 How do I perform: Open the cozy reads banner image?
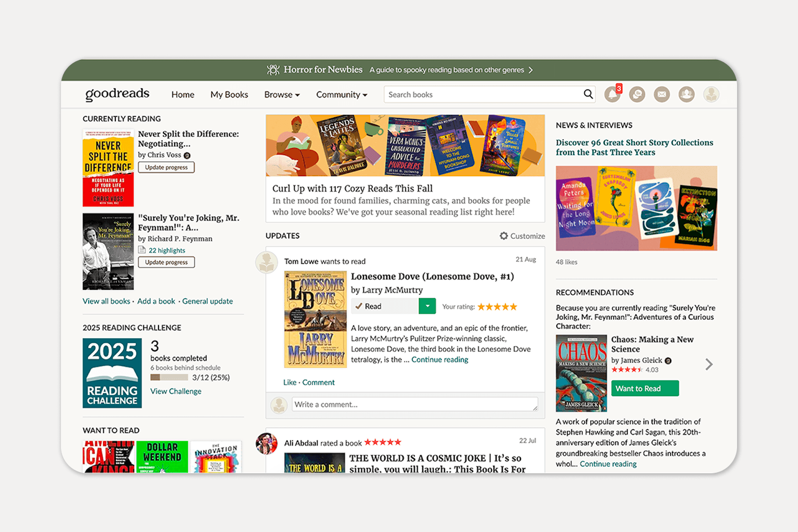[405, 145]
